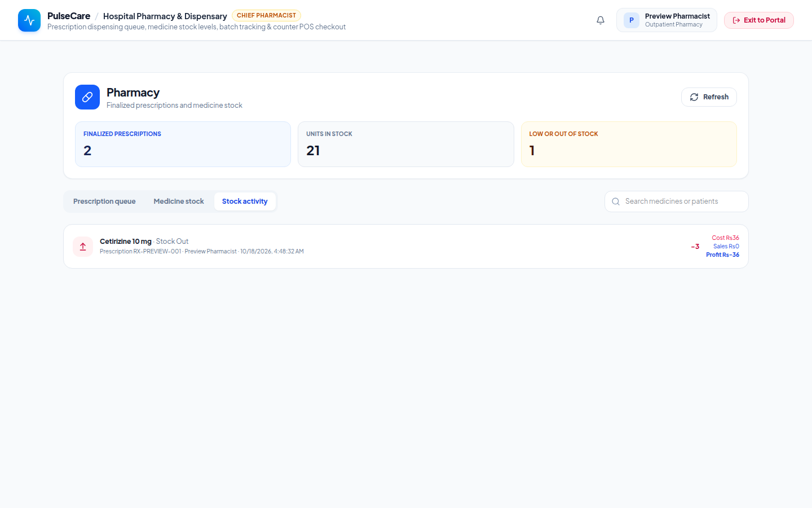Image resolution: width=812 pixels, height=508 pixels.
Task: Click the CHIEF PHARMACIST role badge
Action: click(266, 16)
